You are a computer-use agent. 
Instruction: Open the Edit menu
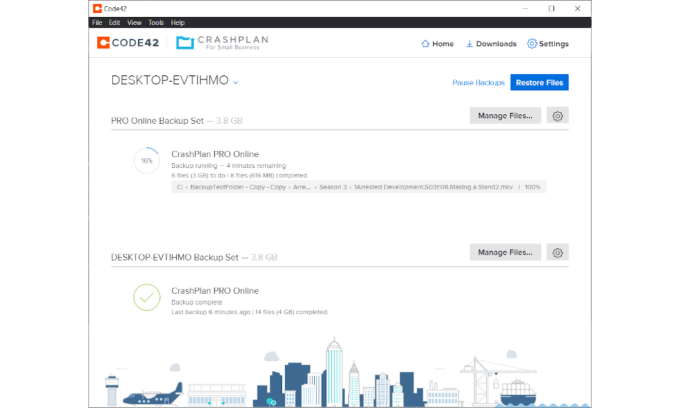pos(114,23)
